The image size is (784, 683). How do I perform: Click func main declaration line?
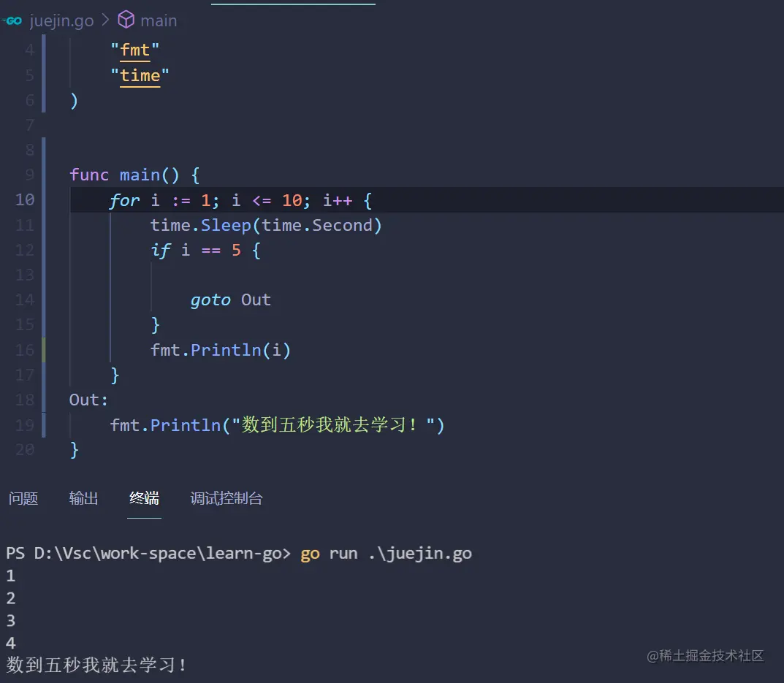click(x=134, y=175)
